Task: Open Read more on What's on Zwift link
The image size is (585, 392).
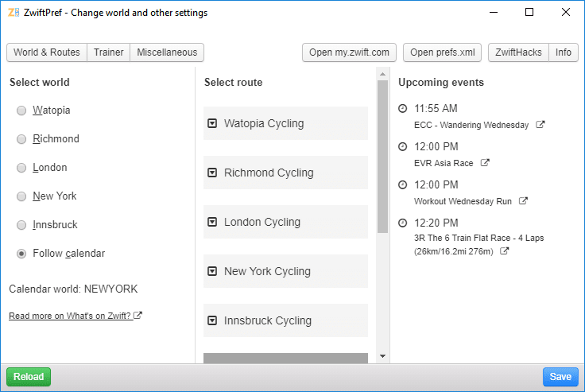Action: coord(76,316)
